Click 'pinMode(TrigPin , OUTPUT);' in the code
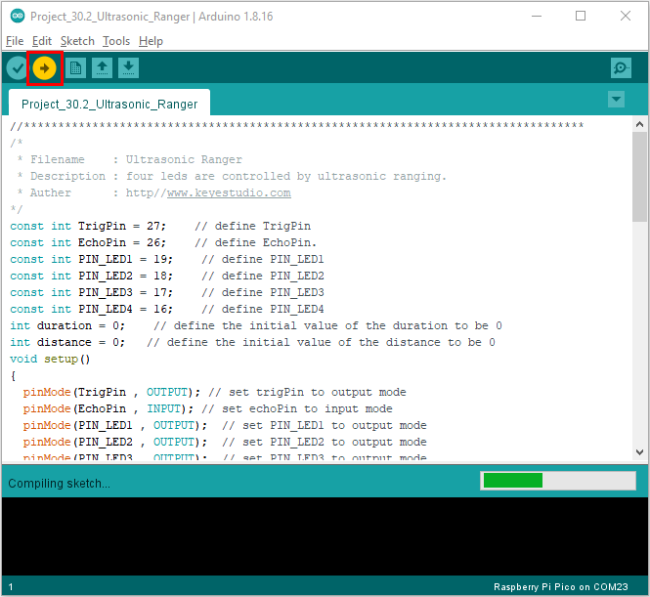 coord(112,392)
